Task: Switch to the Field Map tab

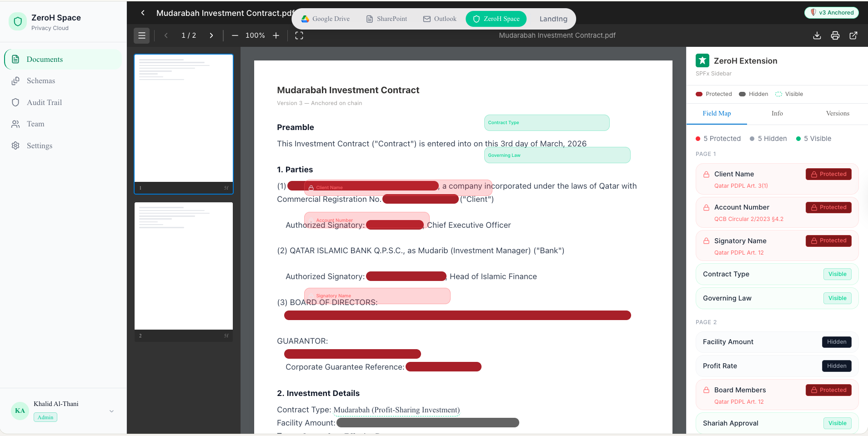Action: (717, 113)
